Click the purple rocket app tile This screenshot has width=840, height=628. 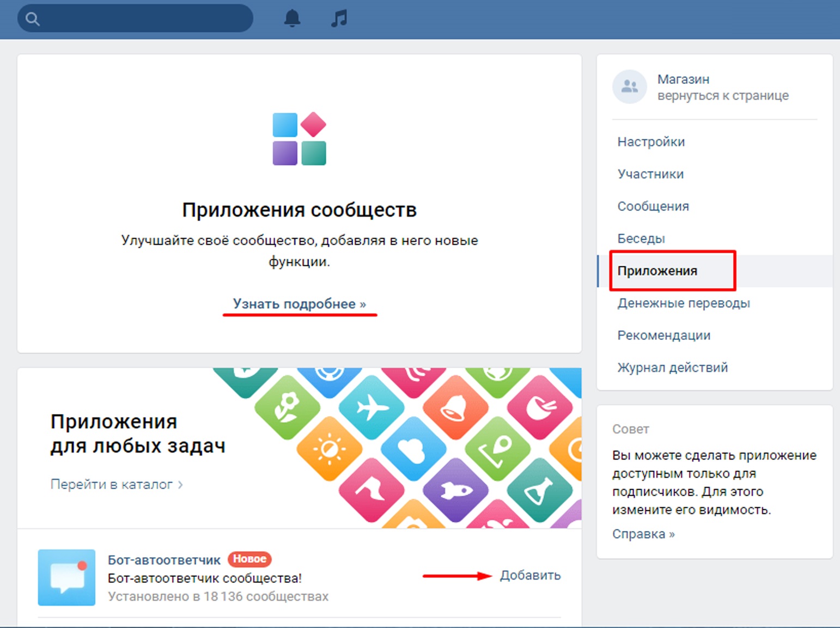pyautogui.click(x=455, y=490)
